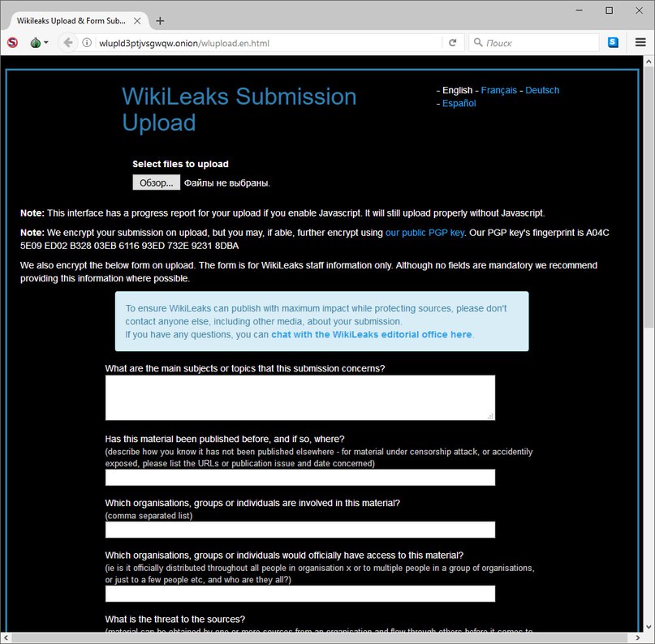Click the horizontal scrollbar at the bottom

pos(320,638)
